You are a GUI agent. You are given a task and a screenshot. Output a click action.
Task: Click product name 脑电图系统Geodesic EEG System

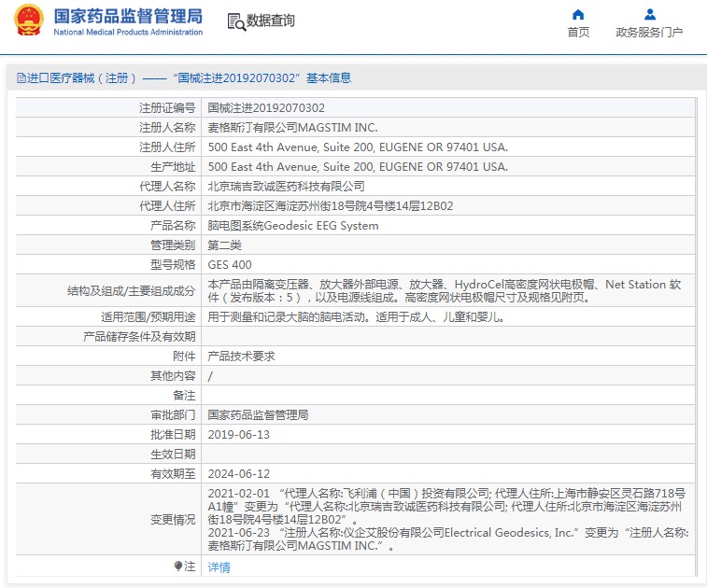click(292, 226)
